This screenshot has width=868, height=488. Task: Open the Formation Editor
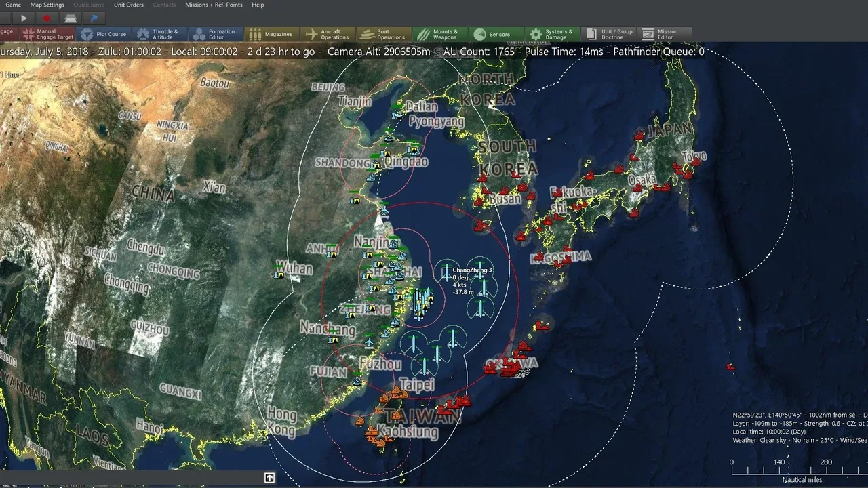coord(215,34)
